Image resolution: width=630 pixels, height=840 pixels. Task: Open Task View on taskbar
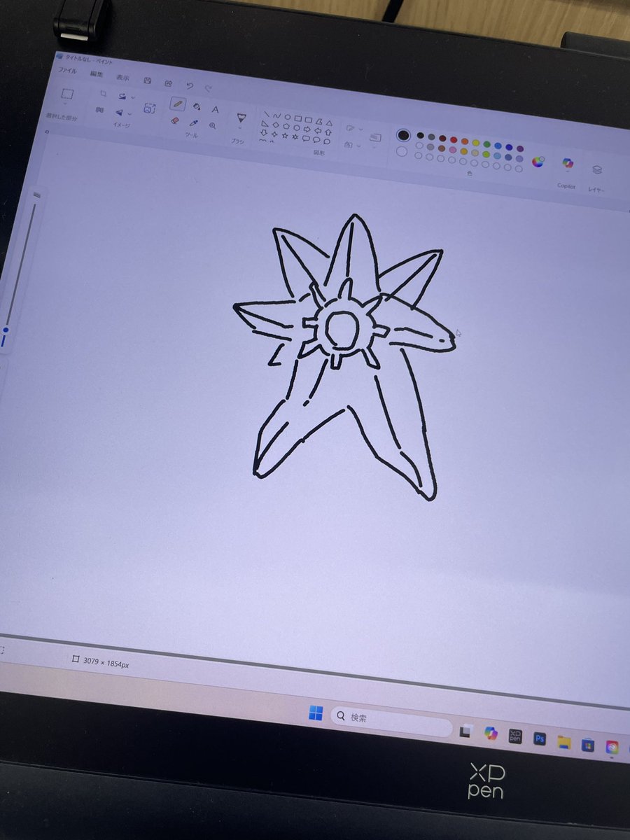coord(465,731)
